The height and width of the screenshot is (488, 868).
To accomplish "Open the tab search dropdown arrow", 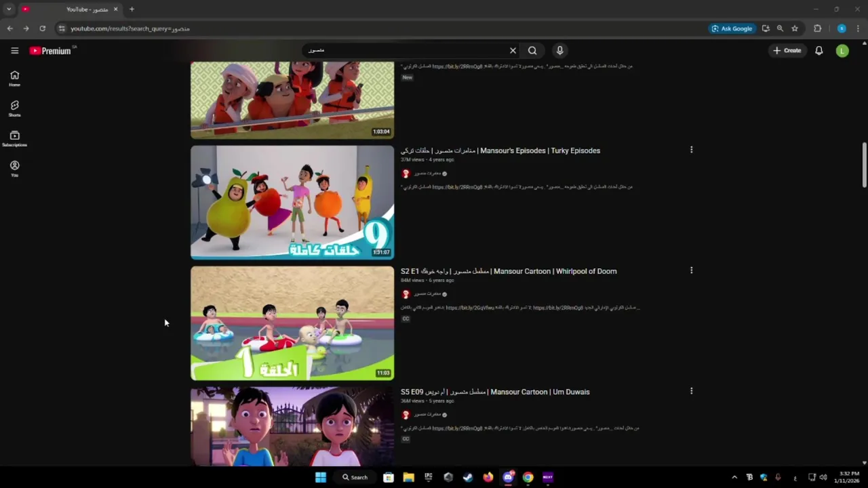I will click(9, 9).
